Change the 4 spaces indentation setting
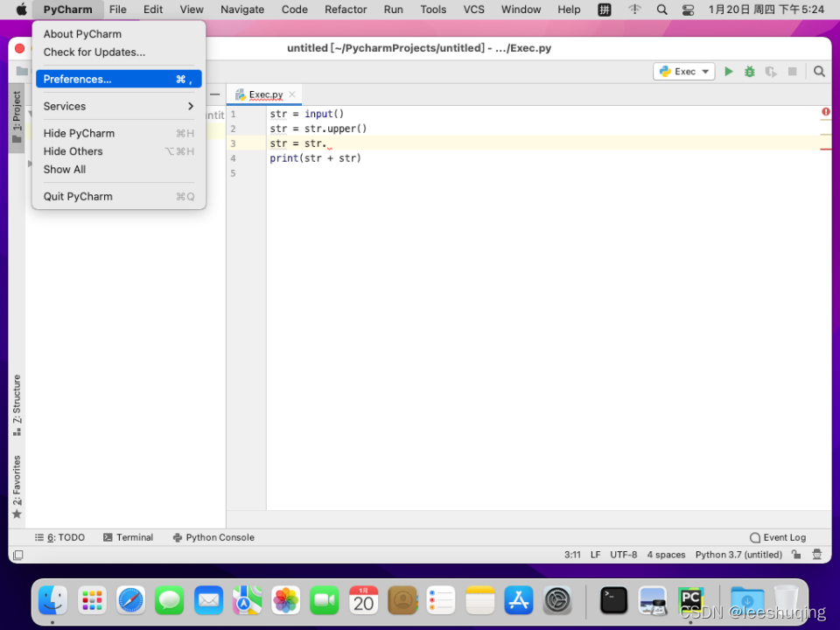Image resolution: width=840 pixels, height=630 pixels. 666,555
